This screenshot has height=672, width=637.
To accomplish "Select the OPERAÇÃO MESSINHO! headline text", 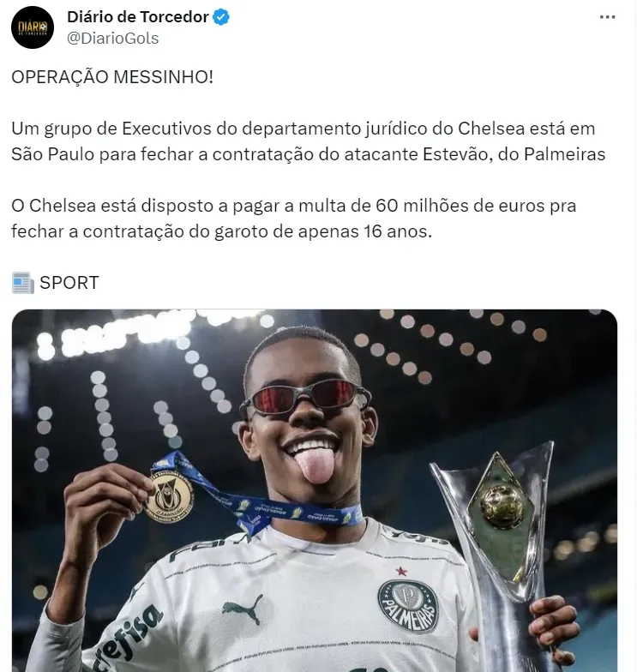I will point(112,77).
